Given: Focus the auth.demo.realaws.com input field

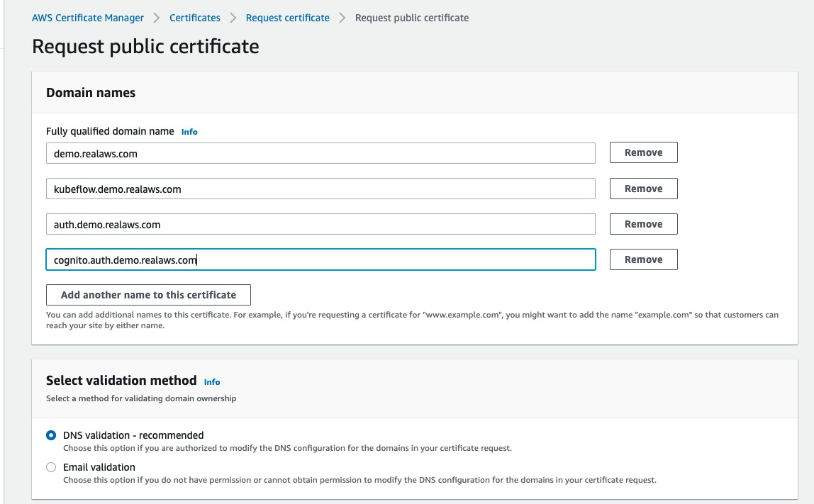Looking at the screenshot, I should coord(319,223).
